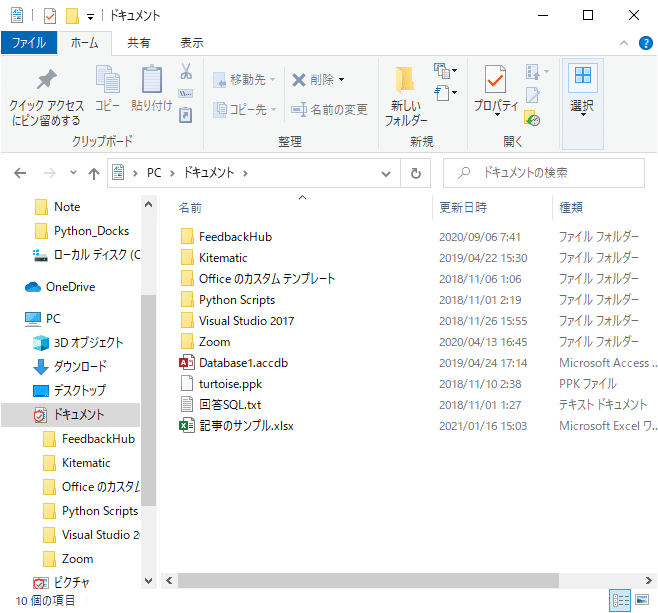The width and height of the screenshot is (658, 613).
Task: Click the ダウンロード arrow icon in navigation pane
Action: click(x=41, y=366)
